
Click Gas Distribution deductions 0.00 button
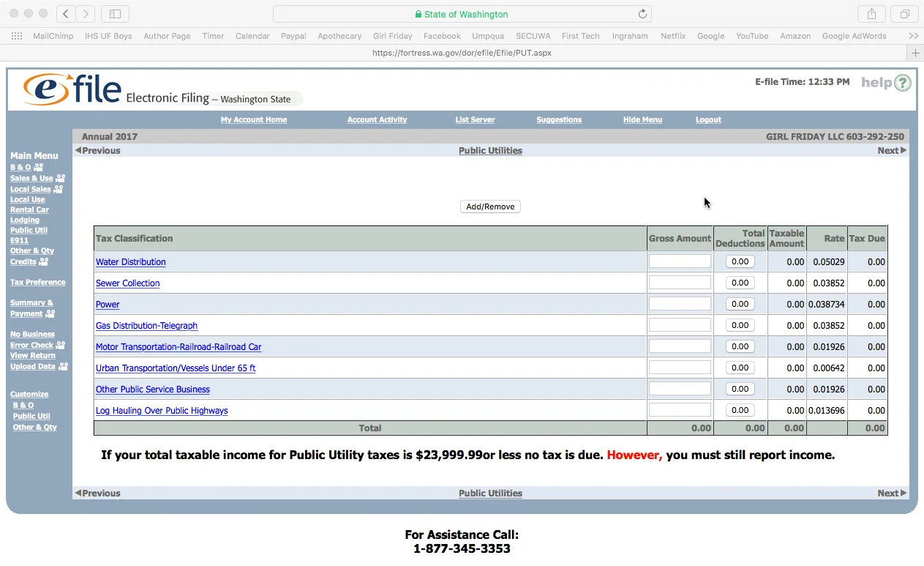(740, 325)
